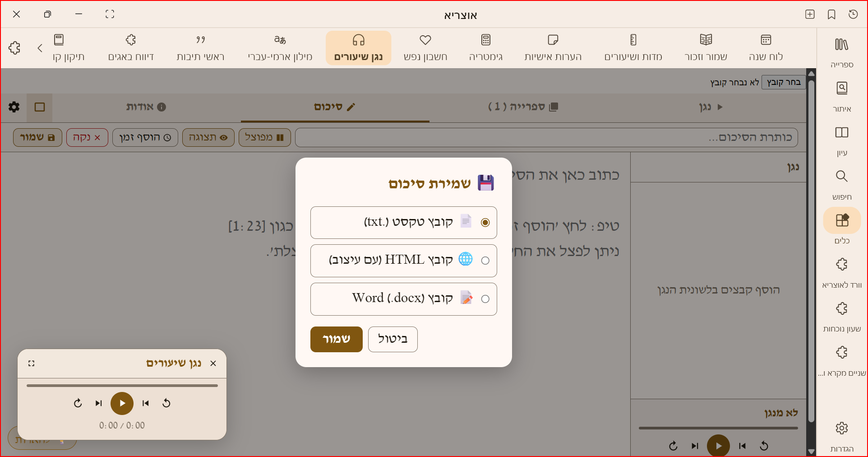
Task: Click forward-seek icon in floating mini player
Action: click(78, 403)
